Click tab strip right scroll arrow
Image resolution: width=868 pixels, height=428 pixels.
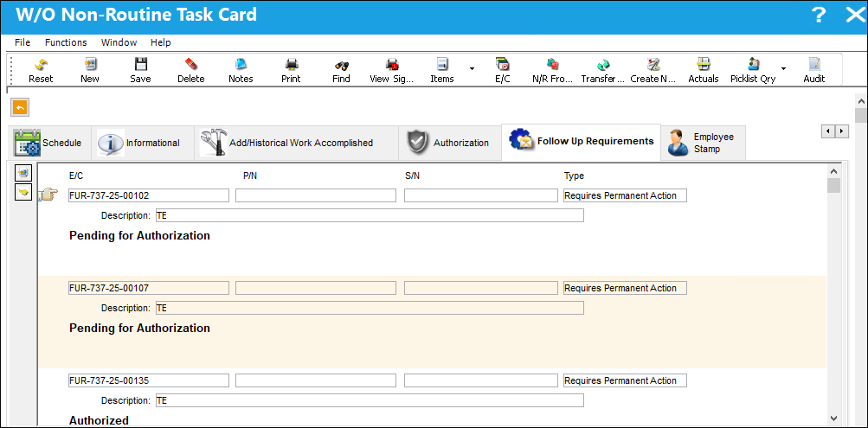click(842, 131)
